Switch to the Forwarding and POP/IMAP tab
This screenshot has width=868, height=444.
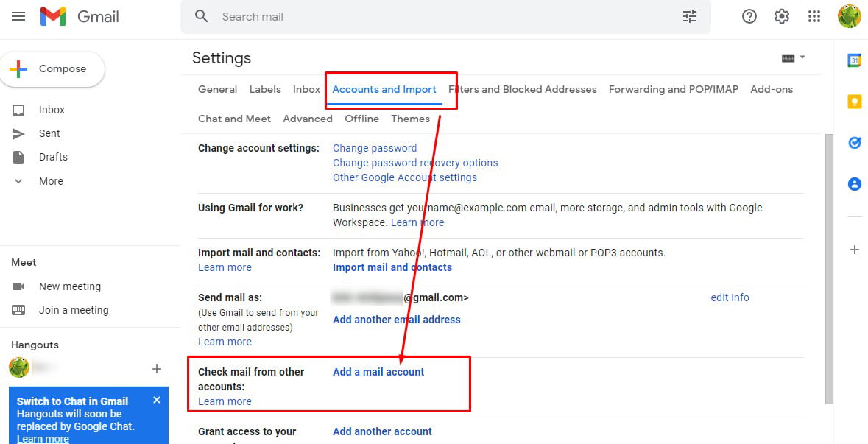click(x=673, y=89)
